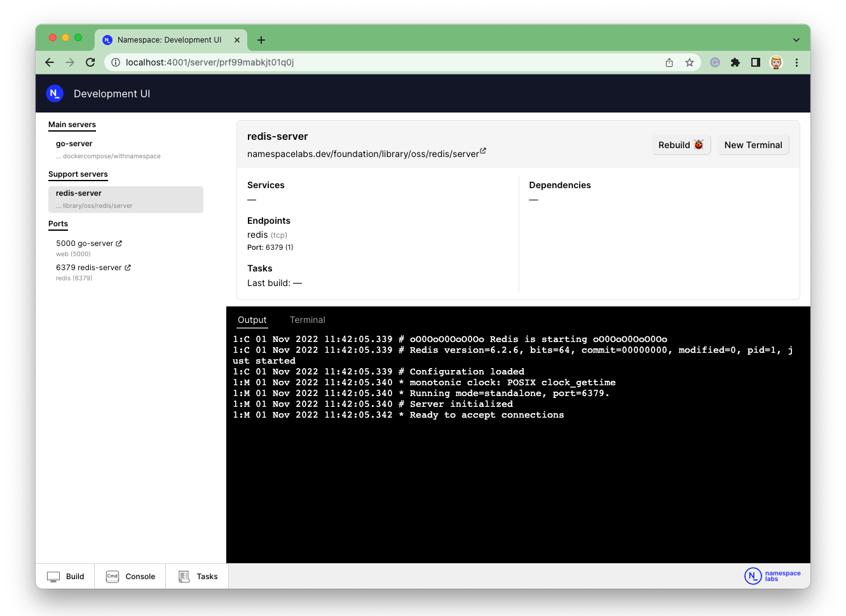Toggle the browser side panel icon

[756, 62]
